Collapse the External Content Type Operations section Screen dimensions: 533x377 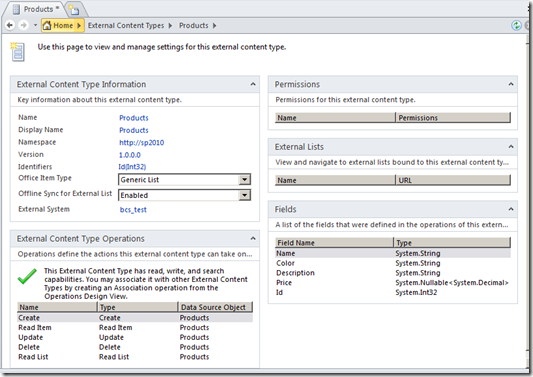click(x=253, y=239)
